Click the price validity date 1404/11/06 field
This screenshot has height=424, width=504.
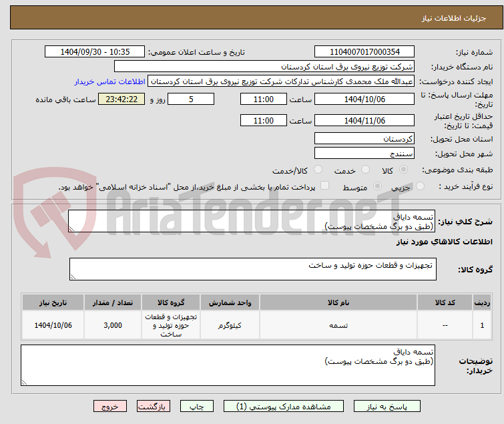point(364,121)
